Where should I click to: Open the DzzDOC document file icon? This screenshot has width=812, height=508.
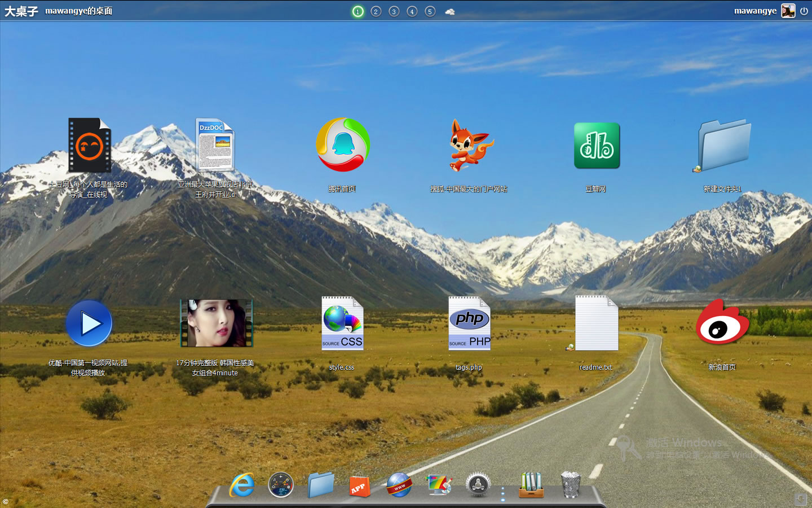[215, 145]
